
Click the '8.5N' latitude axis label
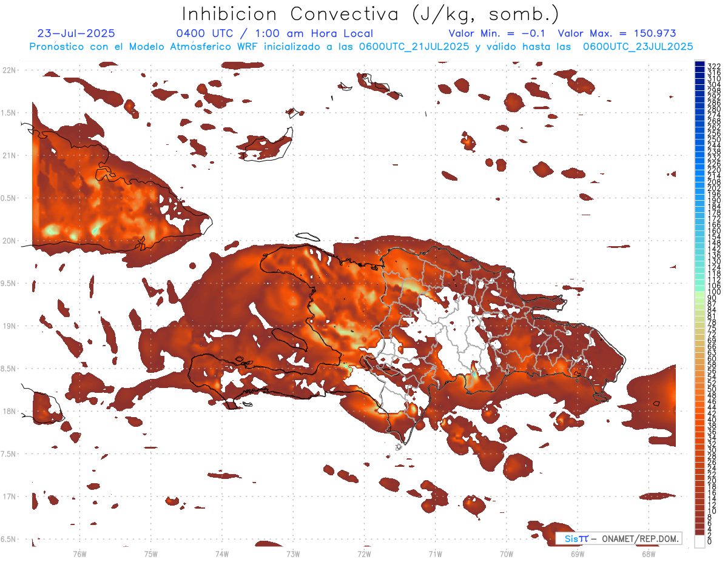tap(9, 369)
